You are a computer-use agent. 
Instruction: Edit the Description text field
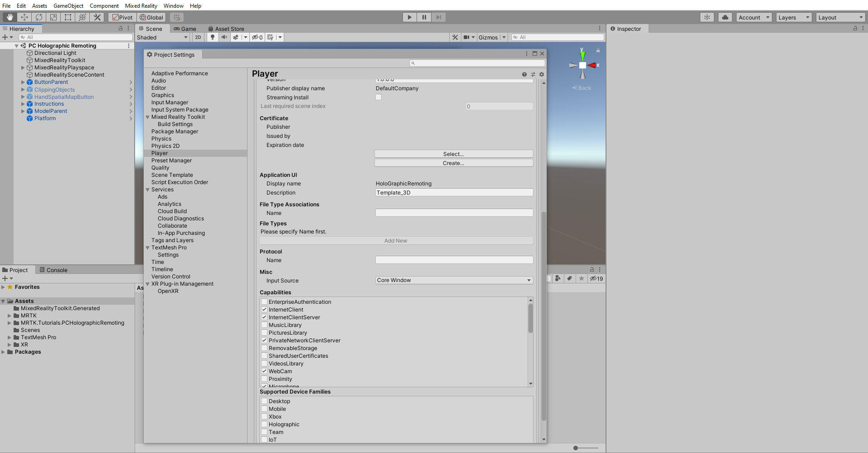click(x=454, y=192)
